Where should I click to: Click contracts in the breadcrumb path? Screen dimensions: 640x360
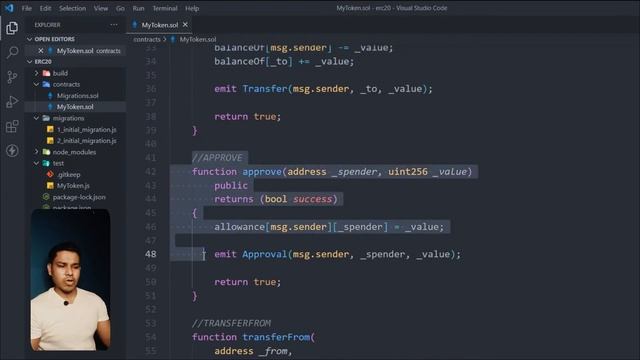[x=147, y=40]
